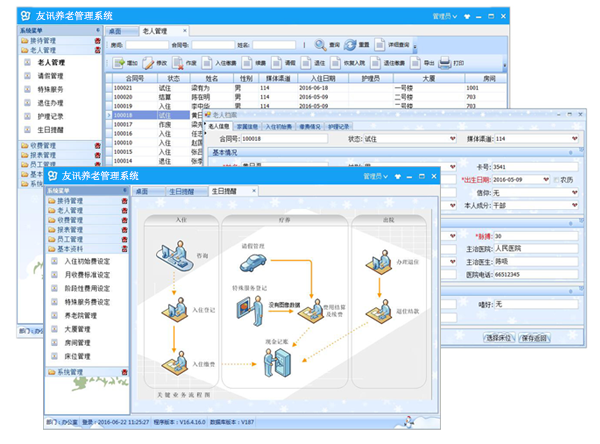Viewport: 600px width, 444px height.
Task: Expand the 本人成分 dropdown showing 干部
Action: click(x=574, y=205)
